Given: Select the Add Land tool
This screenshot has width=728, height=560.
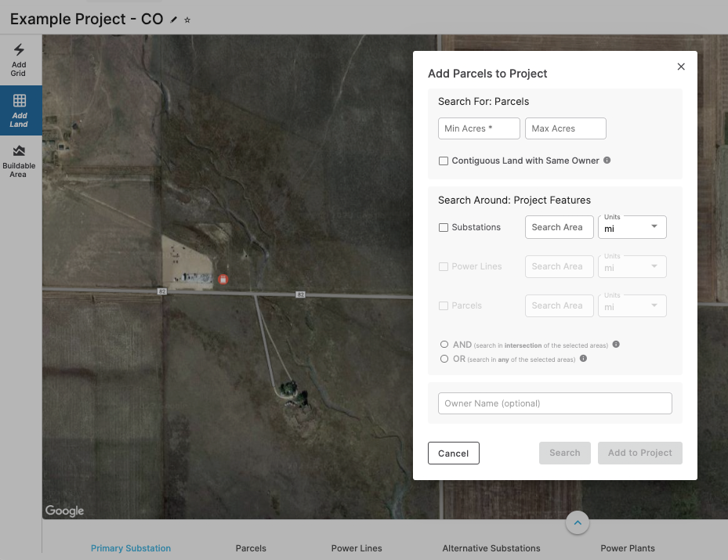Looking at the screenshot, I should 18,110.
